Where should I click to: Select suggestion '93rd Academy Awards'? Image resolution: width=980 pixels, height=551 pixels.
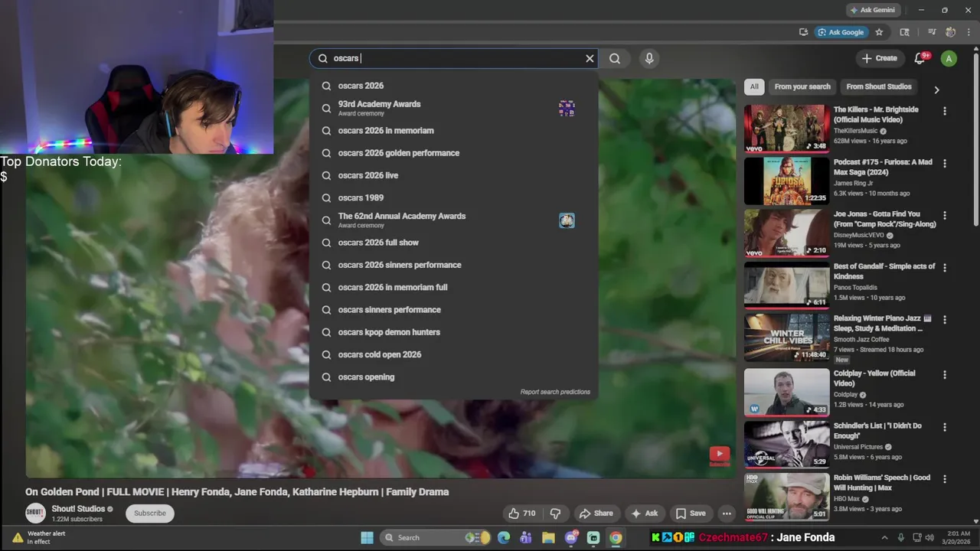tap(453, 108)
